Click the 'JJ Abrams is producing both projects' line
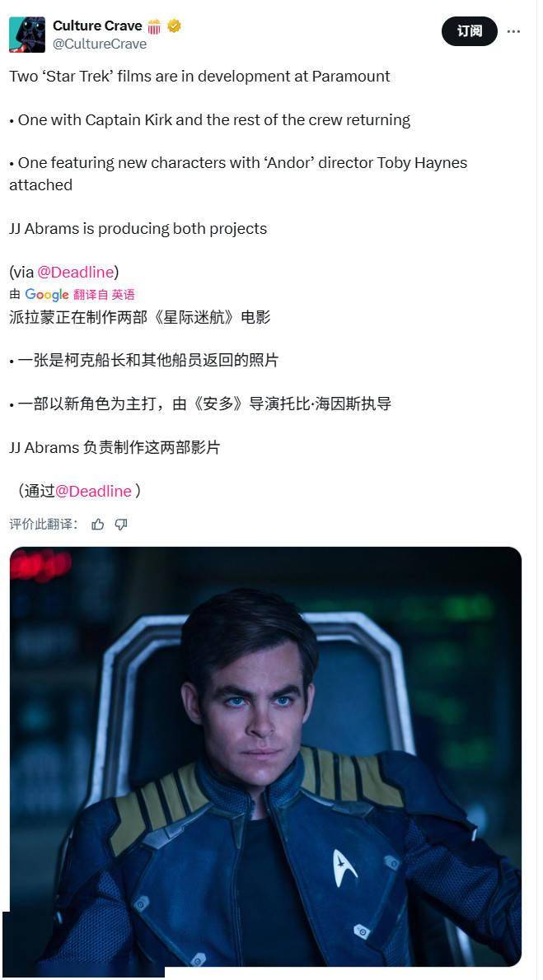This screenshot has width=543, height=980. (x=138, y=229)
